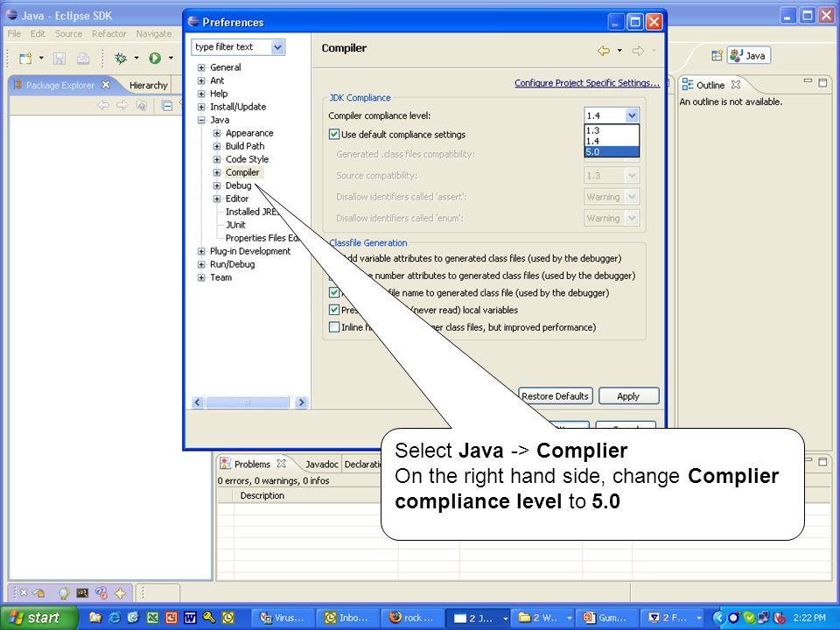Switch to the Javadoc tab
The image size is (840, 630).
(x=321, y=465)
